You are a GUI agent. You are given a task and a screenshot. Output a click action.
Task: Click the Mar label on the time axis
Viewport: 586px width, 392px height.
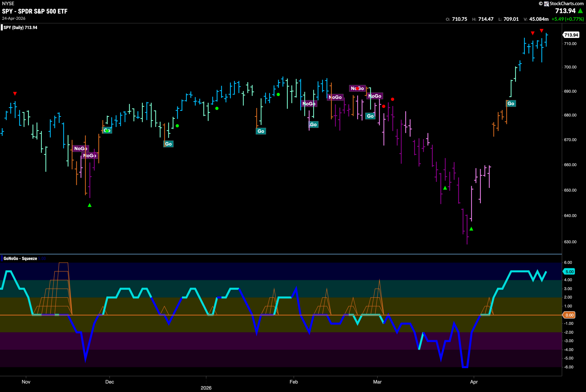click(x=377, y=382)
